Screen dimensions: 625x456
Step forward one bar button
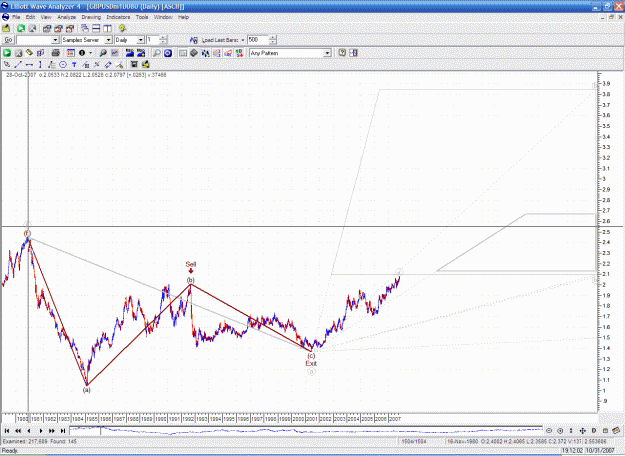(40, 431)
